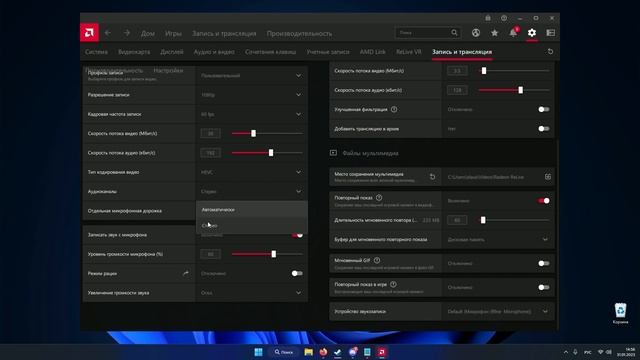The height and width of the screenshot is (360, 640).
Task: Open the Windows Start menu
Action: [x=258, y=352]
